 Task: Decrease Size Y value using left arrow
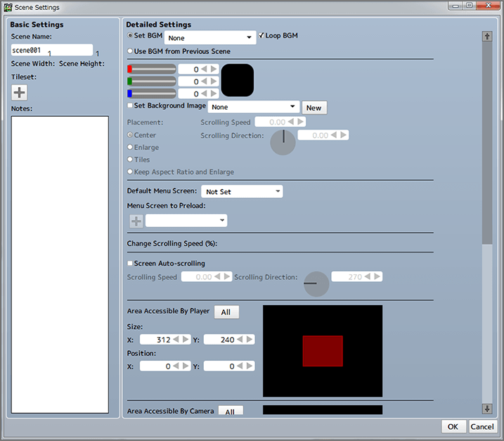click(240, 340)
